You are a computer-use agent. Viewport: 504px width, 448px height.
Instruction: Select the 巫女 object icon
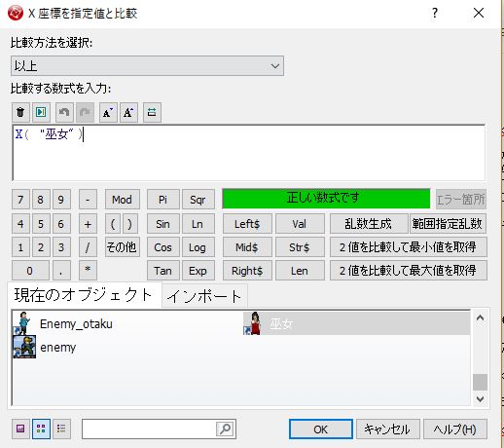coord(253,323)
